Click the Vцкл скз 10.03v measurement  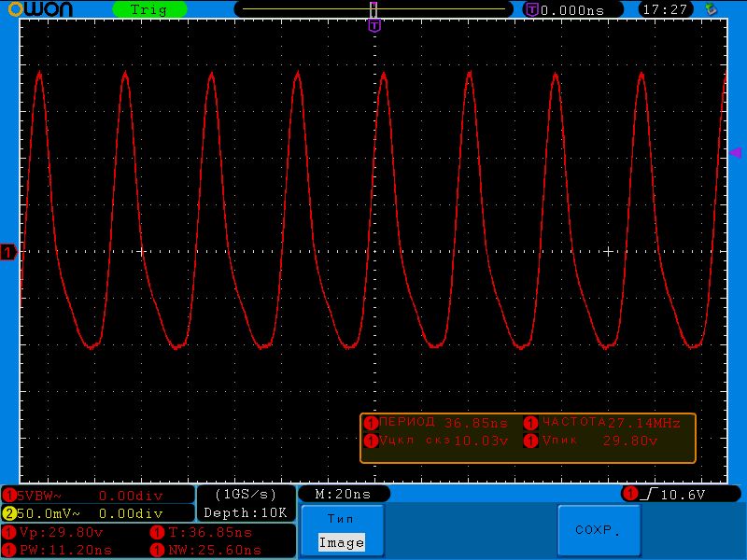(x=435, y=441)
